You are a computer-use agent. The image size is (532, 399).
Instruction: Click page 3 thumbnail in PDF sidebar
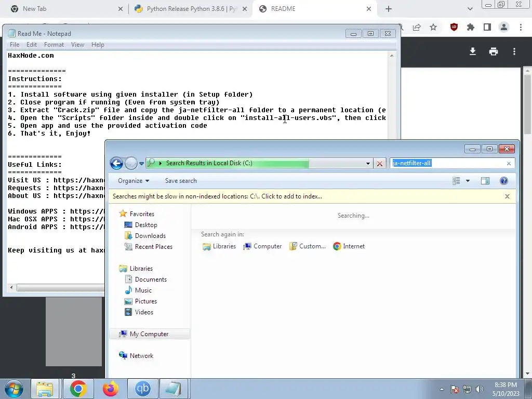coord(74,332)
